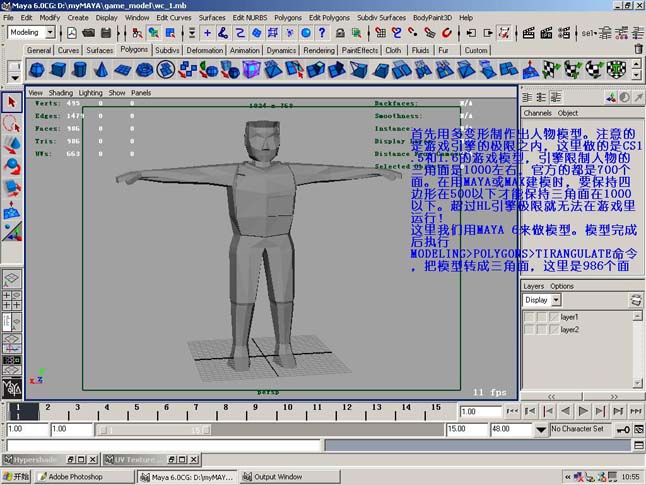
Task: Play animation backwards
Action: [566, 411]
